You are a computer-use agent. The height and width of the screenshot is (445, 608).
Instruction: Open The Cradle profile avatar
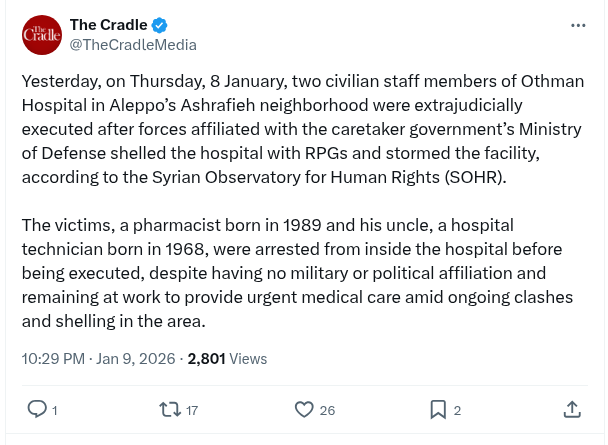coord(41,35)
